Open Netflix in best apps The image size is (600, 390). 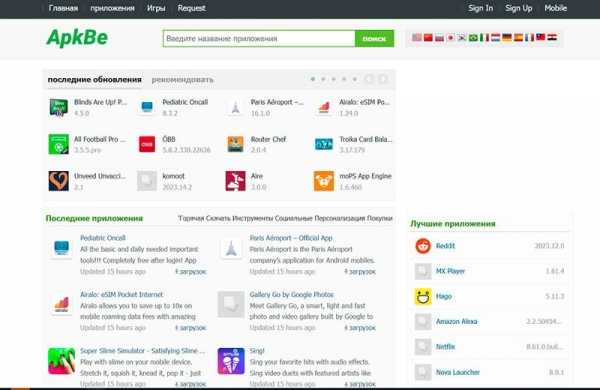[445, 347]
